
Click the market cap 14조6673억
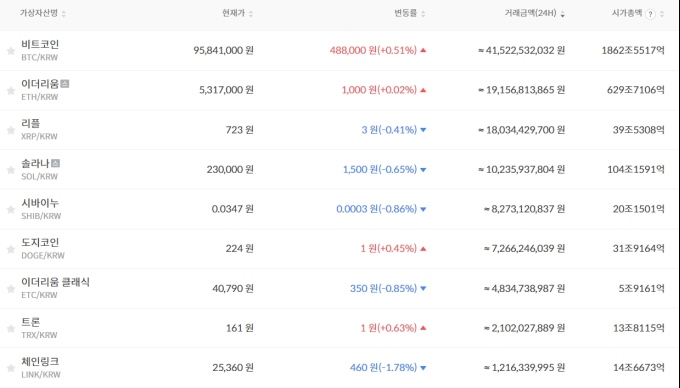point(638,368)
